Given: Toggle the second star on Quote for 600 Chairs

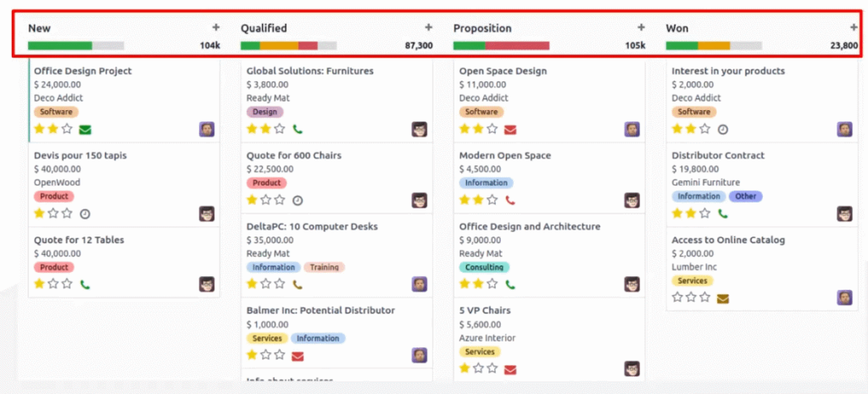Looking at the screenshot, I should pos(265,200).
